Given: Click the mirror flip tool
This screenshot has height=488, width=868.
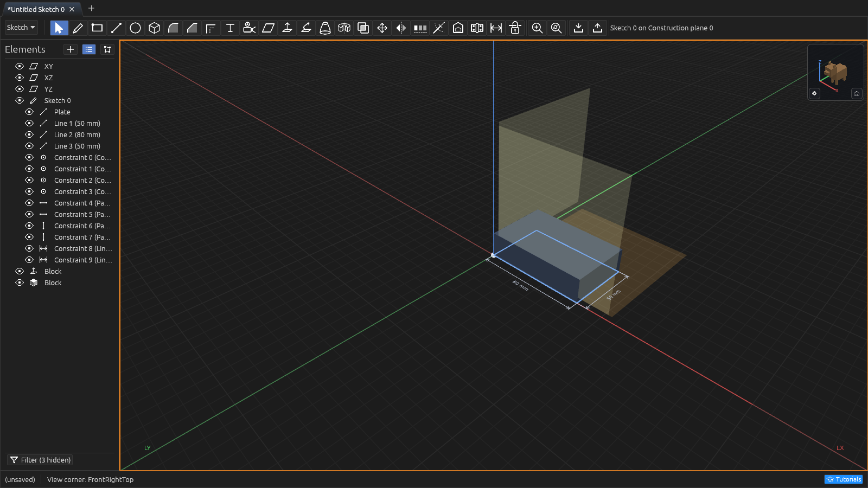Looking at the screenshot, I should coord(401,28).
